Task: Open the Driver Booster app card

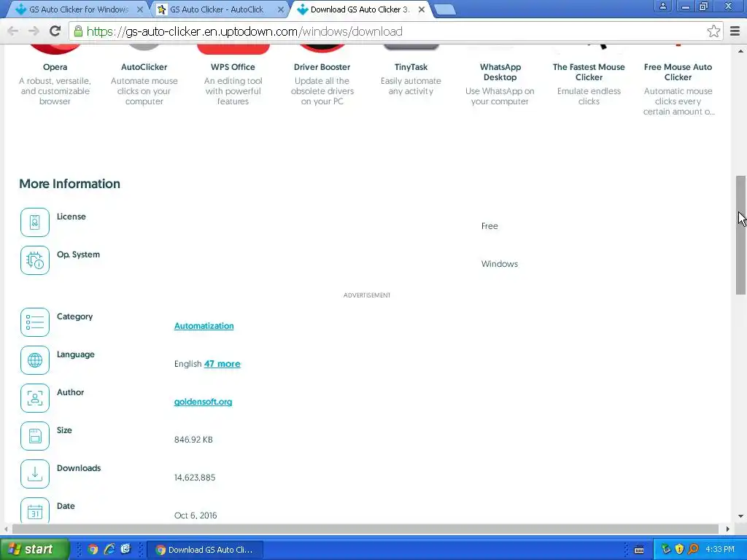Action: click(x=322, y=74)
